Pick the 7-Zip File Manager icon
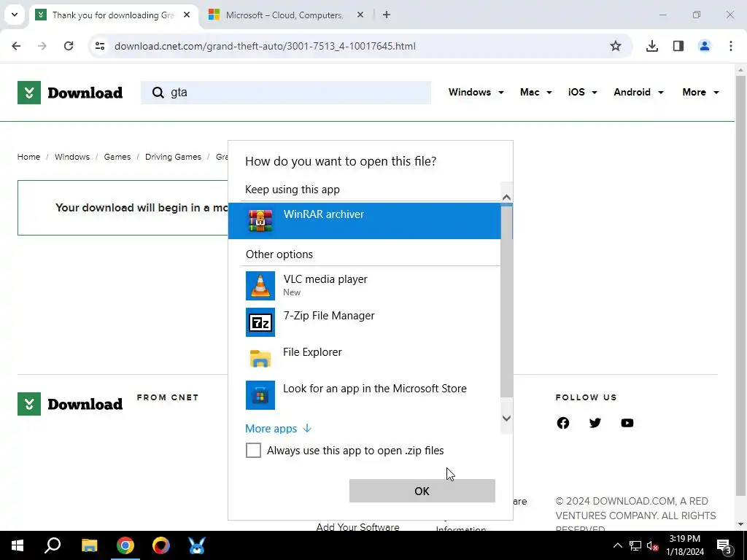The width and height of the screenshot is (747, 560). point(260,322)
